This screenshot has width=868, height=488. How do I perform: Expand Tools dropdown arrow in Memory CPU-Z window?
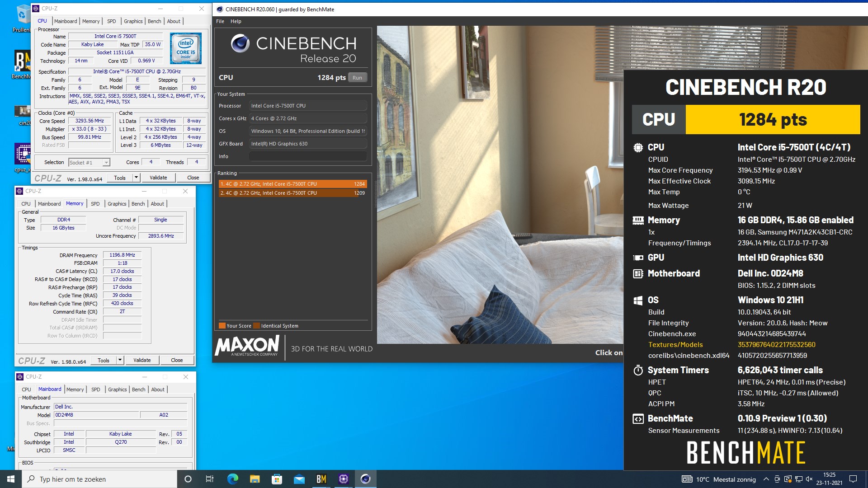click(x=120, y=360)
